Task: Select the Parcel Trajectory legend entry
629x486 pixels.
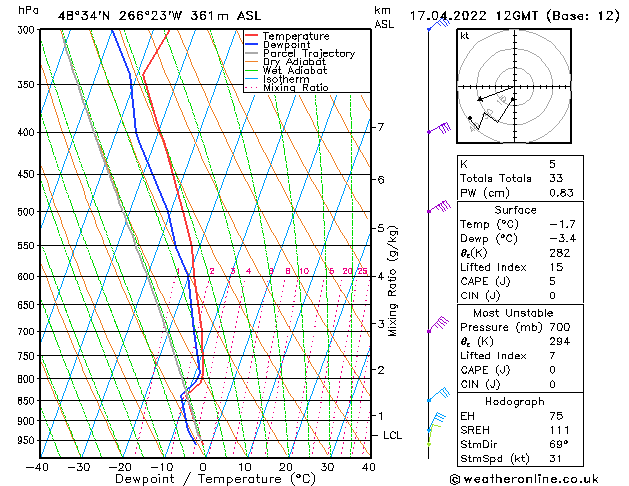Action: click(x=308, y=54)
